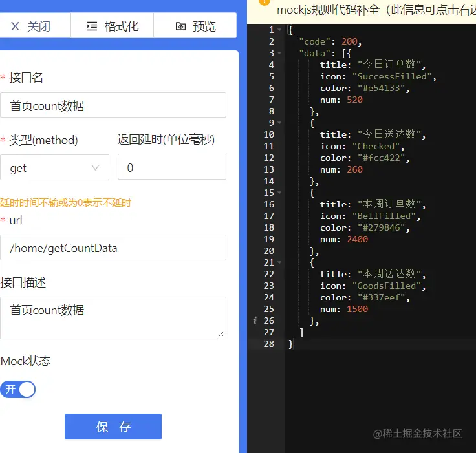The width and height of the screenshot is (476, 453).
Task: Click the warning icon beside mockjs tip
Action: [264, 2]
